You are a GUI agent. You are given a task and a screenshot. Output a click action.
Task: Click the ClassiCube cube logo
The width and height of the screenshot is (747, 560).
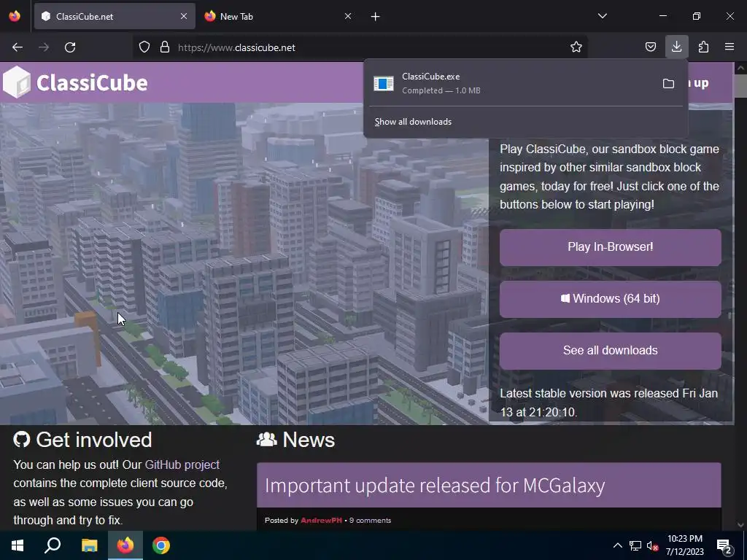17,82
